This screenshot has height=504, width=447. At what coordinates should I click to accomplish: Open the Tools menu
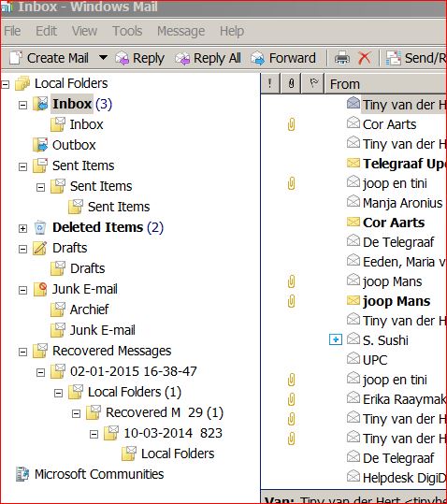127,31
